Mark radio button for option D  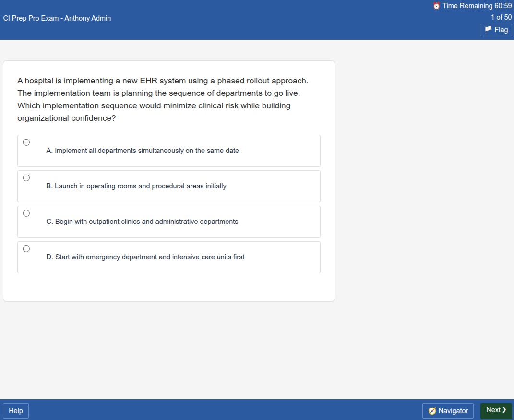[x=26, y=249]
